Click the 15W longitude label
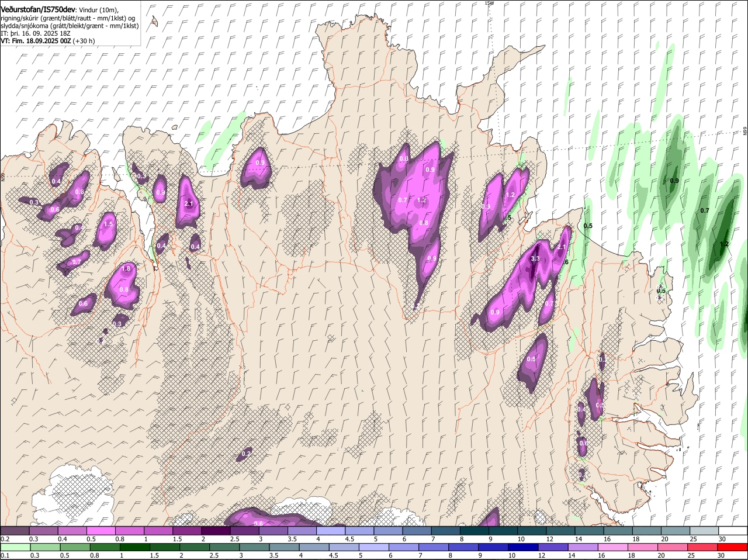 coord(489,3)
